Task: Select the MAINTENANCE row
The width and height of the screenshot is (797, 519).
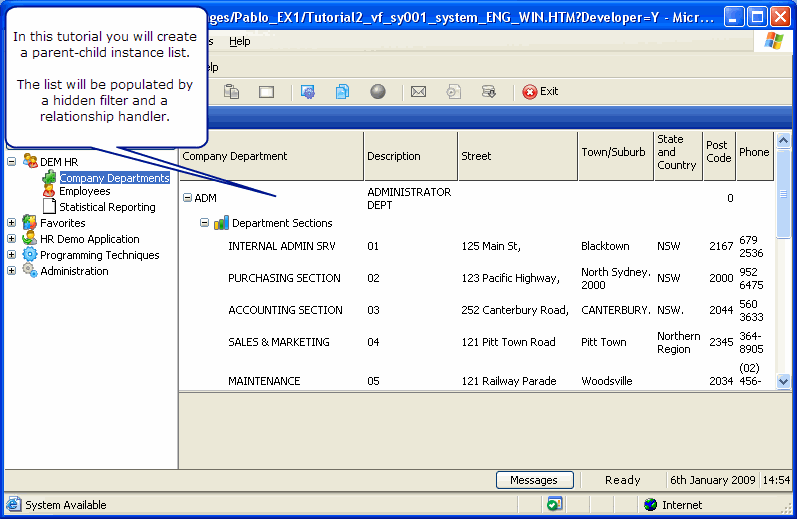Action: point(264,381)
